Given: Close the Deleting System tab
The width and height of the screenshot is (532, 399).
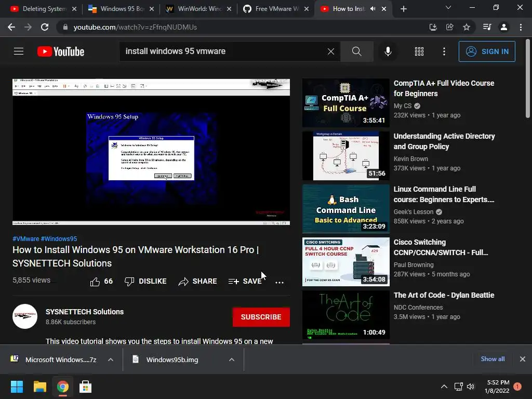Looking at the screenshot, I should (74, 9).
